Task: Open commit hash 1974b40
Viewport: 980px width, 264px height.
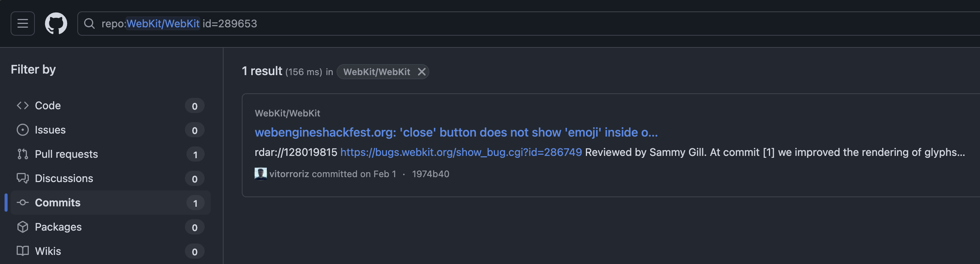Action: 431,174
